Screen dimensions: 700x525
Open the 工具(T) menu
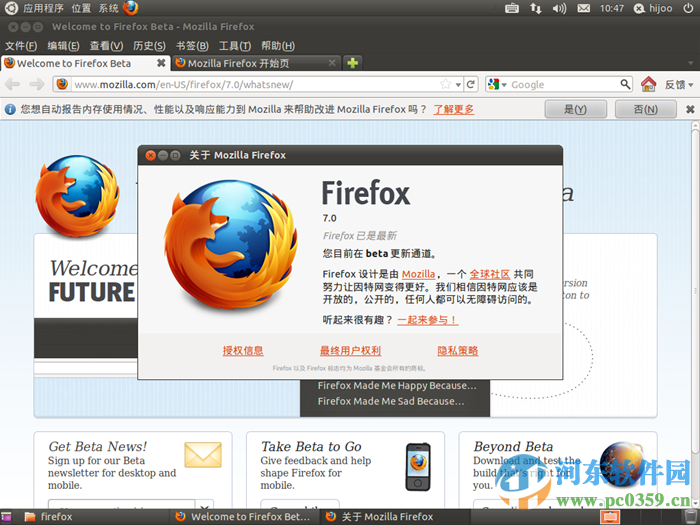(x=235, y=46)
